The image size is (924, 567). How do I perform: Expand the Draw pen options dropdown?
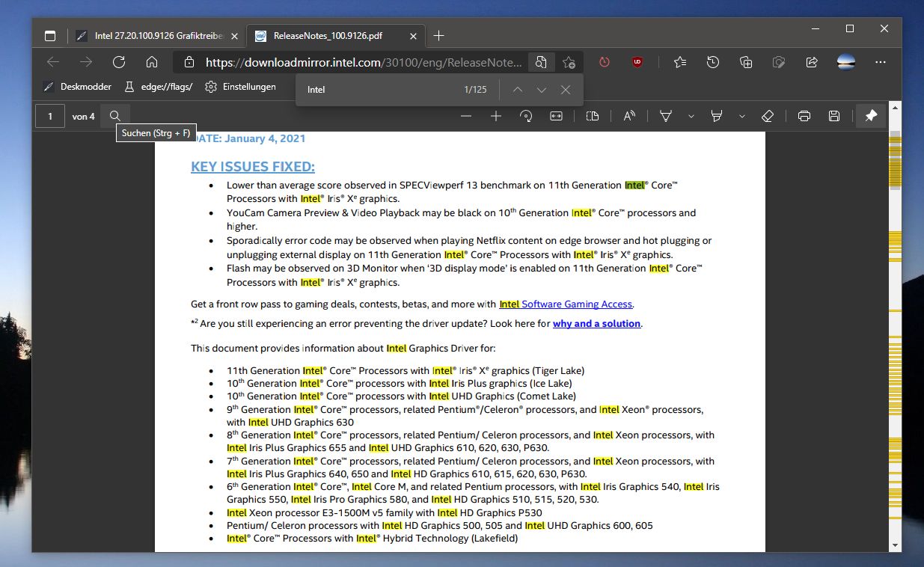[x=691, y=116]
